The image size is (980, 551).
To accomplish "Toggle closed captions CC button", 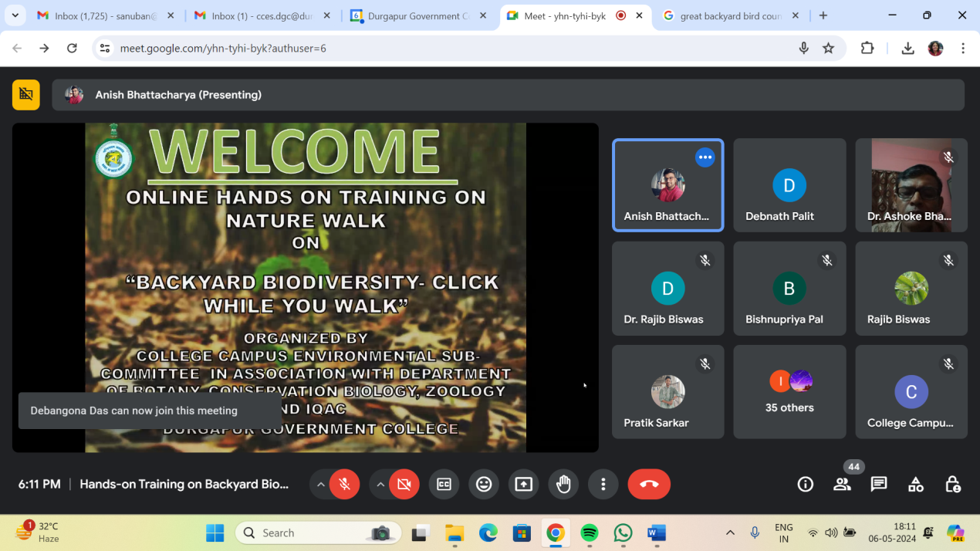I will pos(444,484).
